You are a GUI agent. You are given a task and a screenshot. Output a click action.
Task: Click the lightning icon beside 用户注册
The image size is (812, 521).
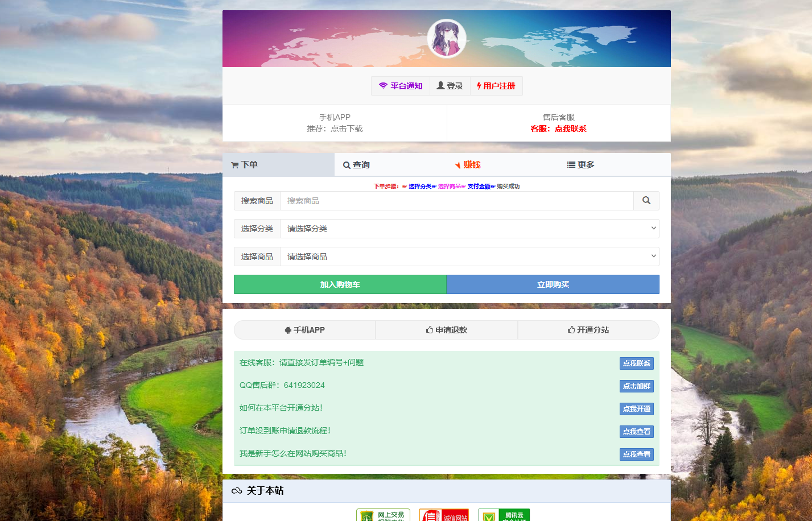(x=479, y=86)
